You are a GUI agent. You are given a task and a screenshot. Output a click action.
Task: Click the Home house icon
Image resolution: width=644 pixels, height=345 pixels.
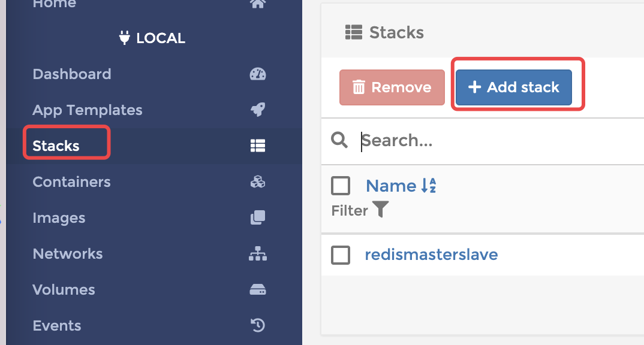coord(257,4)
